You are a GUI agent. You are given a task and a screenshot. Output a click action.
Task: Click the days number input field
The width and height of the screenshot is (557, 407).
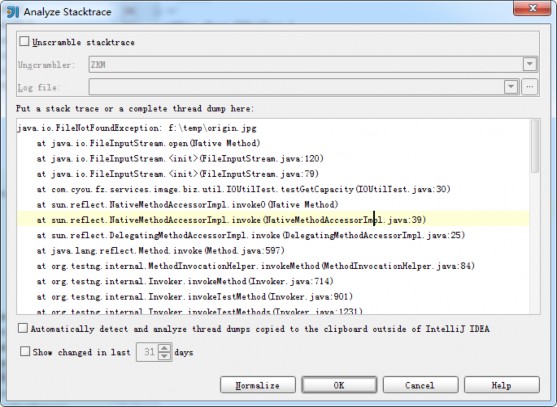pos(148,352)
